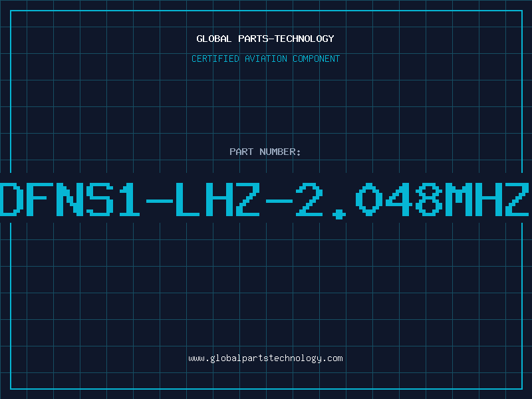Select part number DFNS1-LHZ-2.048MHZ

265,200
